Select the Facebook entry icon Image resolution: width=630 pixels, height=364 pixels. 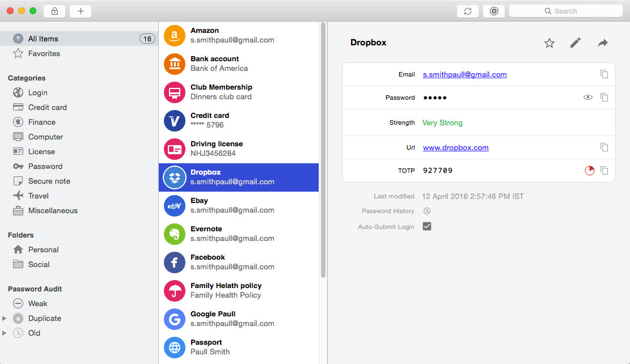coord(175,263)
